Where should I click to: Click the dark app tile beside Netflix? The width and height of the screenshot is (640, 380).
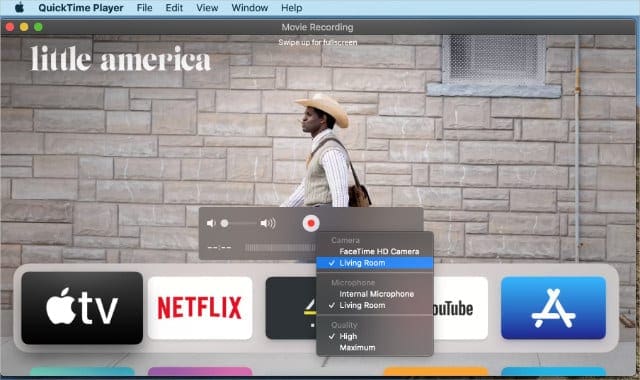pyautogui.click(x=291, y=308)
